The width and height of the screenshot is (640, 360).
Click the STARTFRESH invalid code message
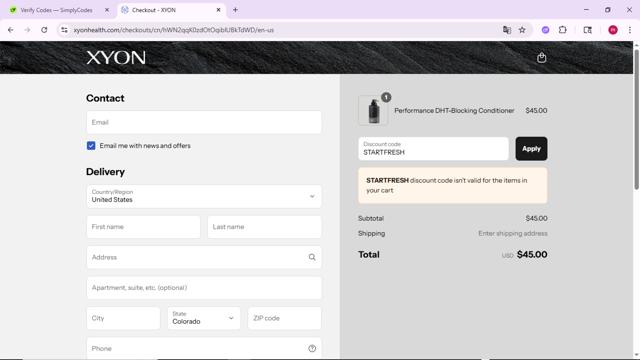click(x=453, y=185)
